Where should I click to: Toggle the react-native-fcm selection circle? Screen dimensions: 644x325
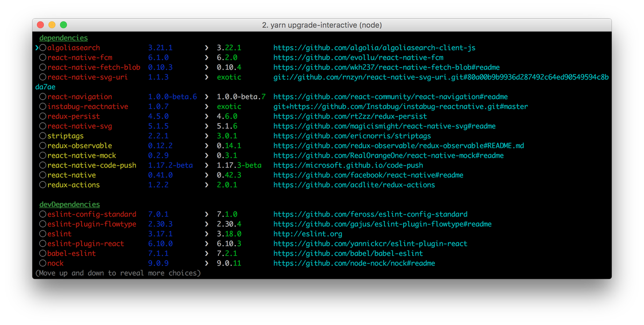coord(43,57)
